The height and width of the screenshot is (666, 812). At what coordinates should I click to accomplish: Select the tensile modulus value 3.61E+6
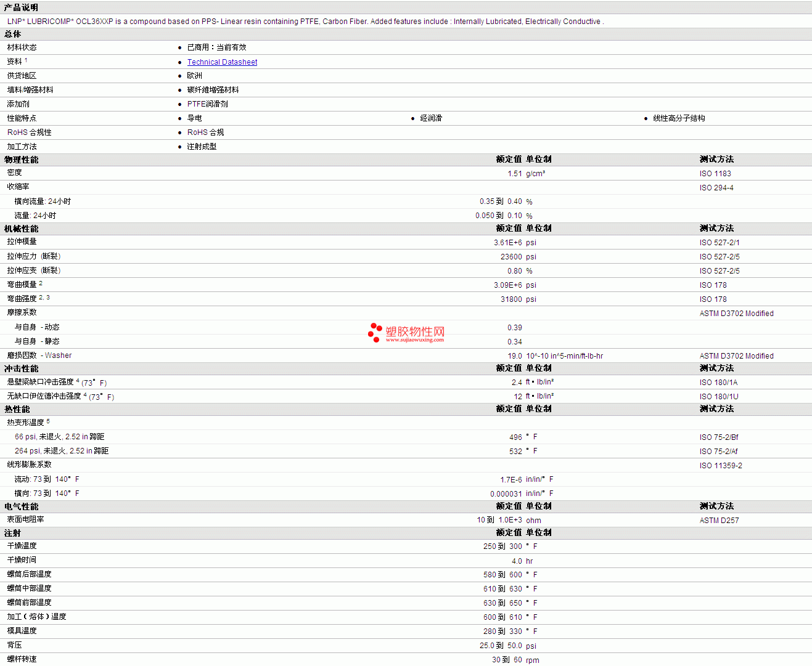coord(508,243)
